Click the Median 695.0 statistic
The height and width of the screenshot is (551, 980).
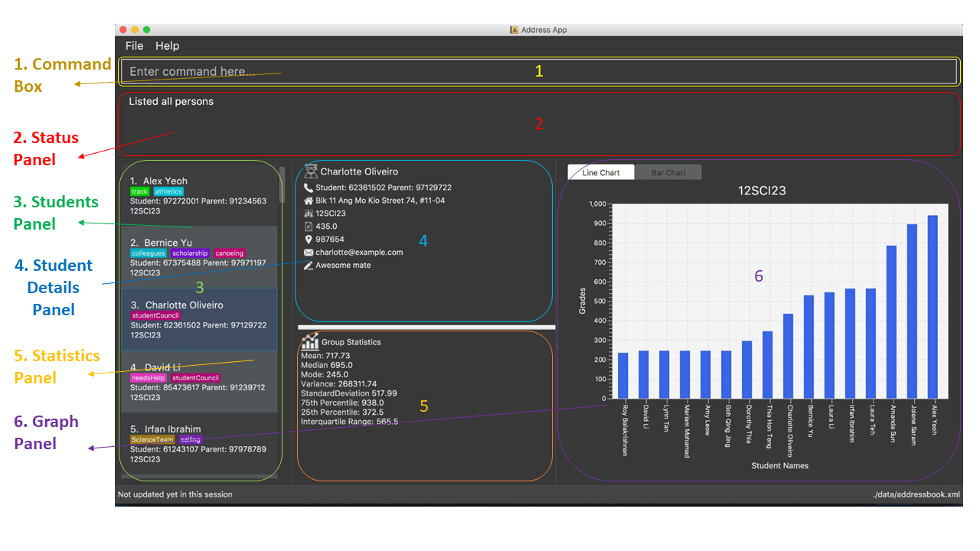tap(326, 365)
